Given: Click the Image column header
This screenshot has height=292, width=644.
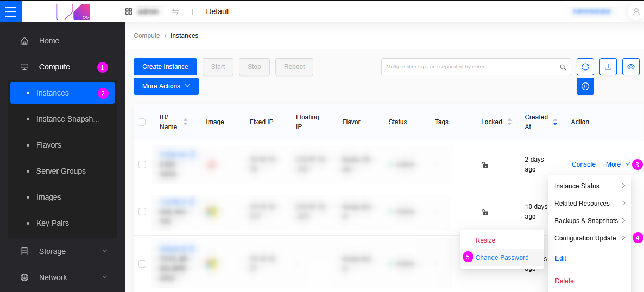Looking at the screenshot, I should click(215, 122).
